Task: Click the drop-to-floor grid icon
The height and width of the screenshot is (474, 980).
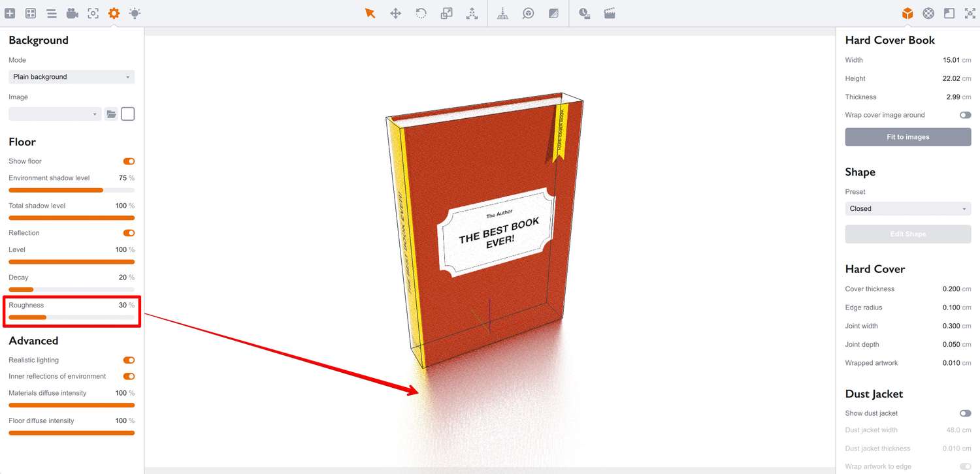Action: [502, 13]
